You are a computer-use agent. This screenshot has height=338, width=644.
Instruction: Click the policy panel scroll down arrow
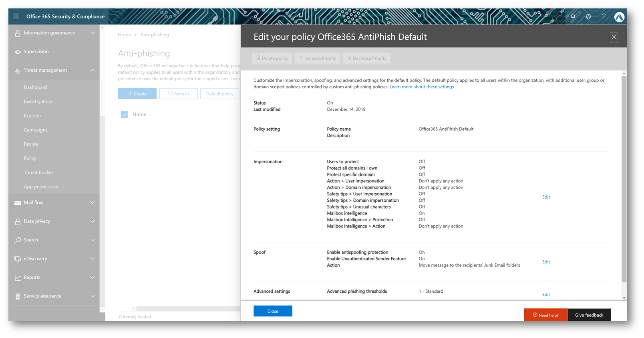click(624, 298)
